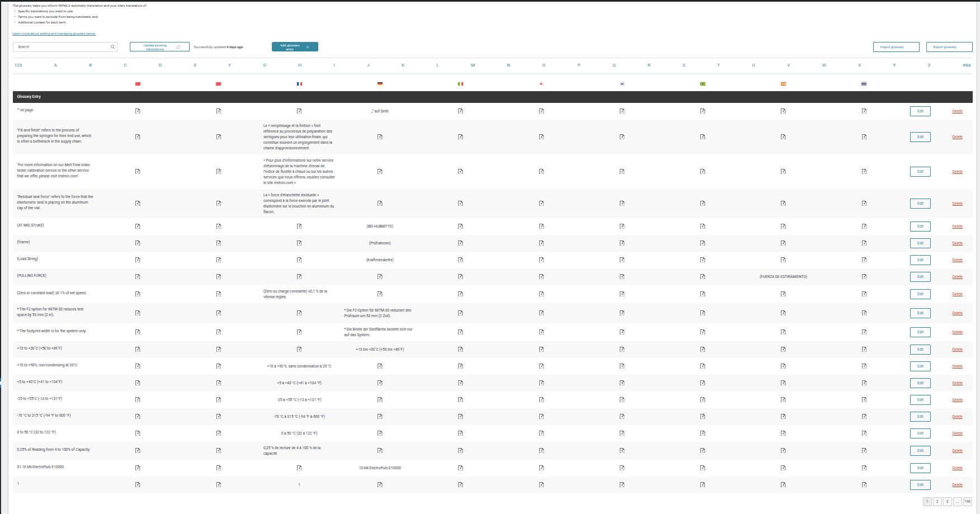Delete the 'Fill and finish' glossary entry
Viewport: 980px width, 514px height.
click(x=958, y=137)
